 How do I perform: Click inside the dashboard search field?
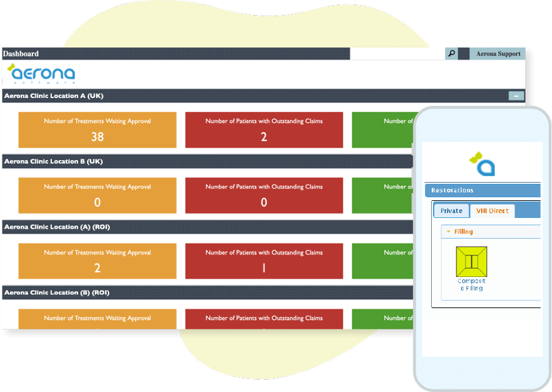397,54
